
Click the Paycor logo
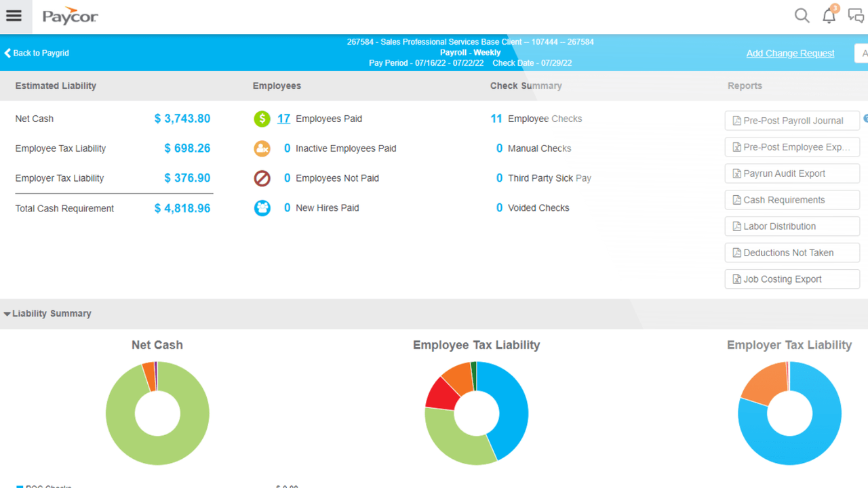(69, 17)
